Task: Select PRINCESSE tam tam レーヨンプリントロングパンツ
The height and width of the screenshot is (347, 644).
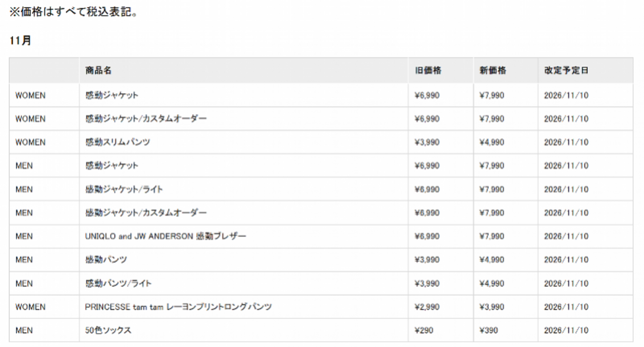Action: click(178, 307)
